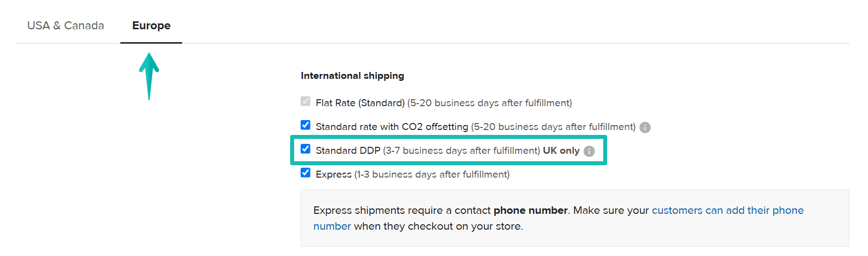Click the bold UK only text
Viewport: 868px width, 256px height.
coord(561,150)
